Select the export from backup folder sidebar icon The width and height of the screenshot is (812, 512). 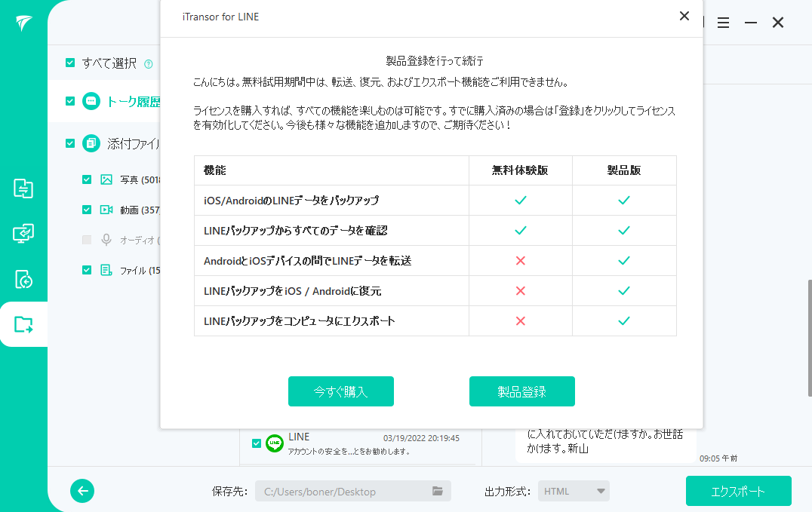(x=23, y=324)
